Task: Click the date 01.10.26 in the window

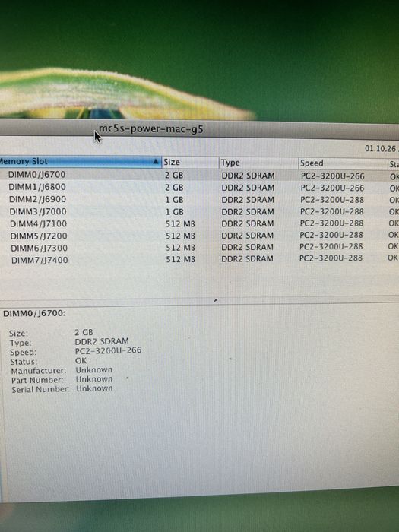Action: [x=380, y=149]
